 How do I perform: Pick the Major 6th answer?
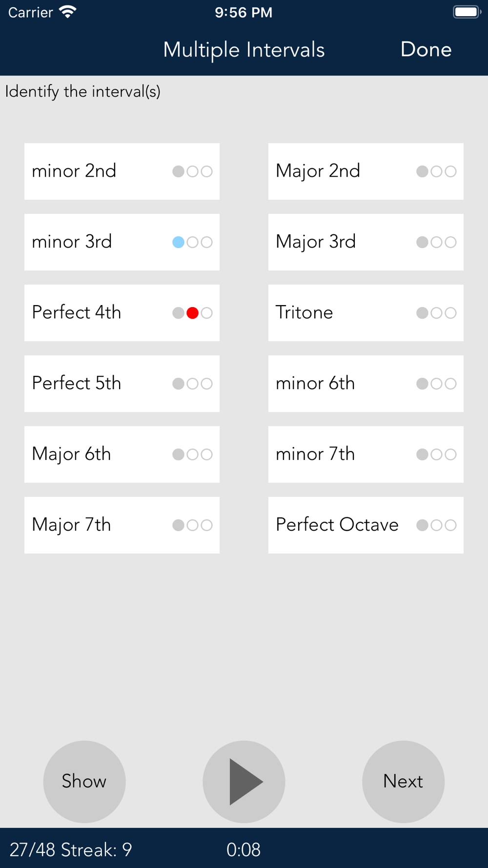point(122,455)
